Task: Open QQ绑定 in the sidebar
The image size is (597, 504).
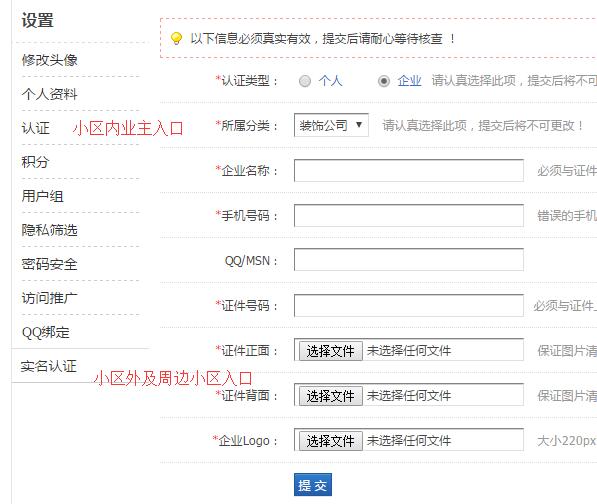Action: pyautogui.click(x=46, y=332)
